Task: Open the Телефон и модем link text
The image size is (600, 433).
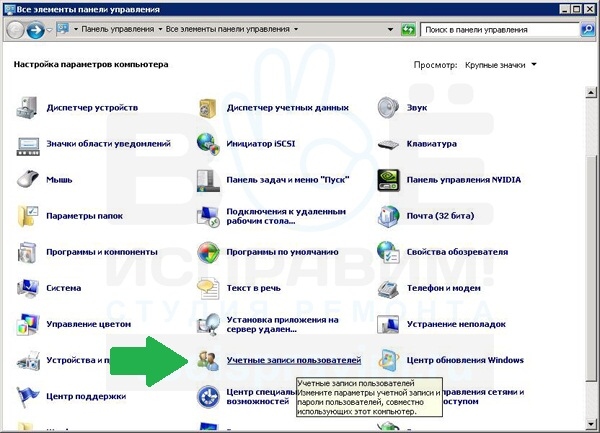Action: tap(443, 288)
